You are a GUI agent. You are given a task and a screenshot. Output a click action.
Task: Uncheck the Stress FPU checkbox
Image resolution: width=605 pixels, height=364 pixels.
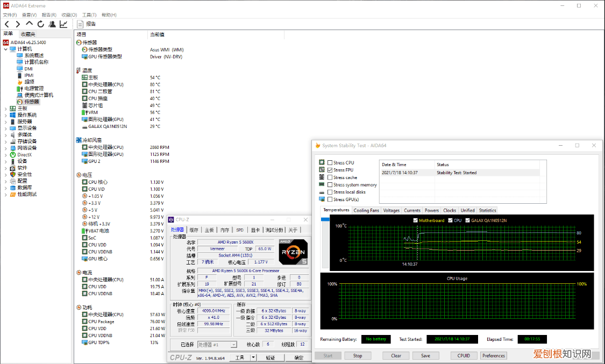point(330,170)
